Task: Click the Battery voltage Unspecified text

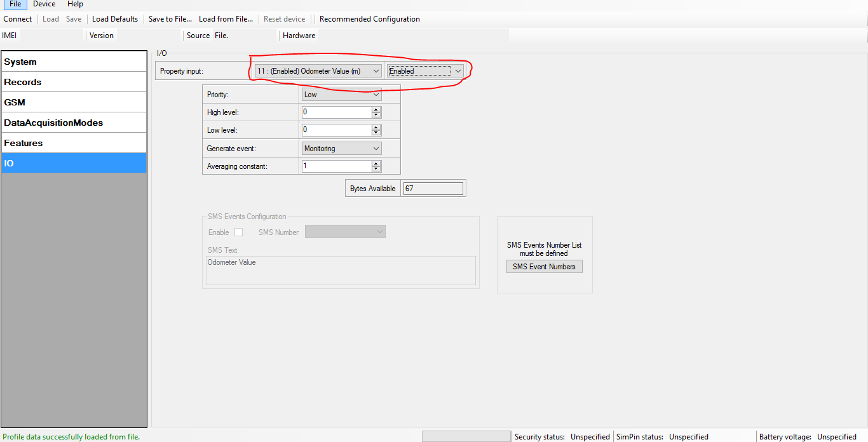Action: (837, 437)
